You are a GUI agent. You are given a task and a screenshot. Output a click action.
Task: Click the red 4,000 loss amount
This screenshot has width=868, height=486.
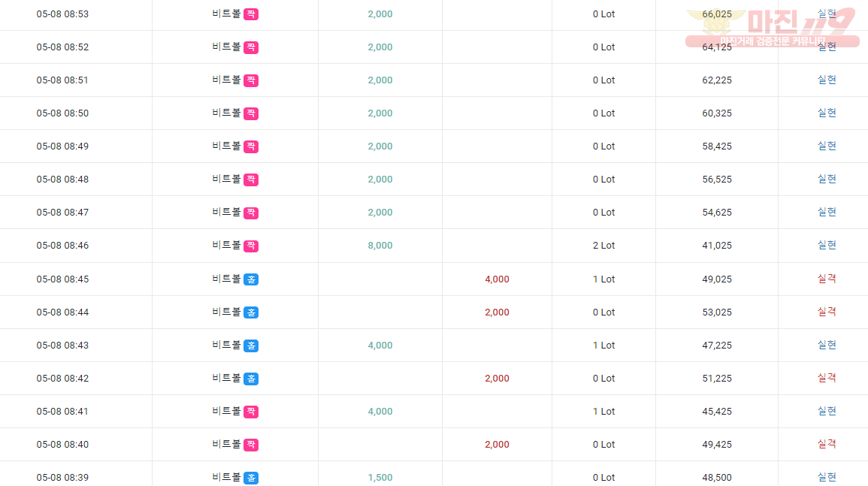[497, 279]
